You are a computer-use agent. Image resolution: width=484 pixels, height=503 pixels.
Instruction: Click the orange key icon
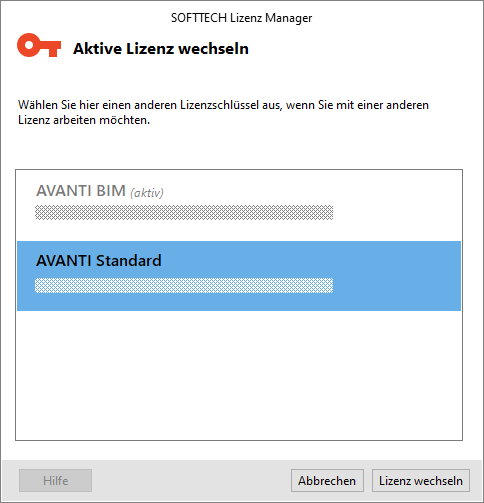39,45
